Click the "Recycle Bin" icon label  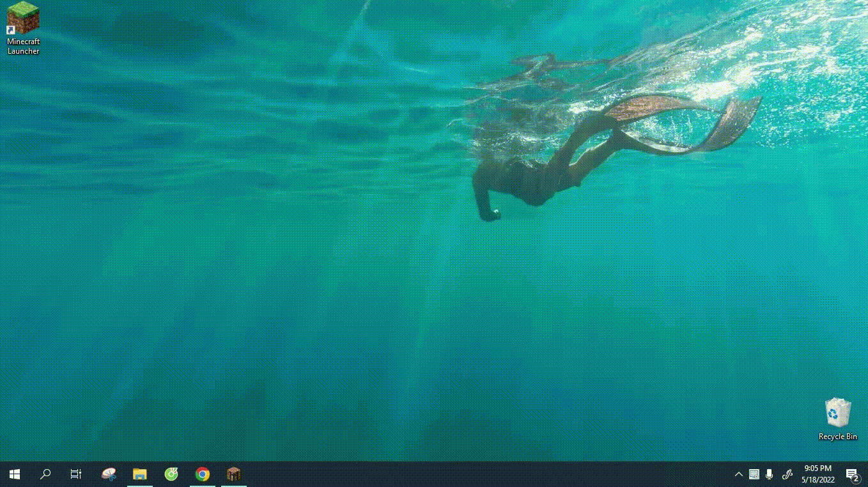(838, 437)
